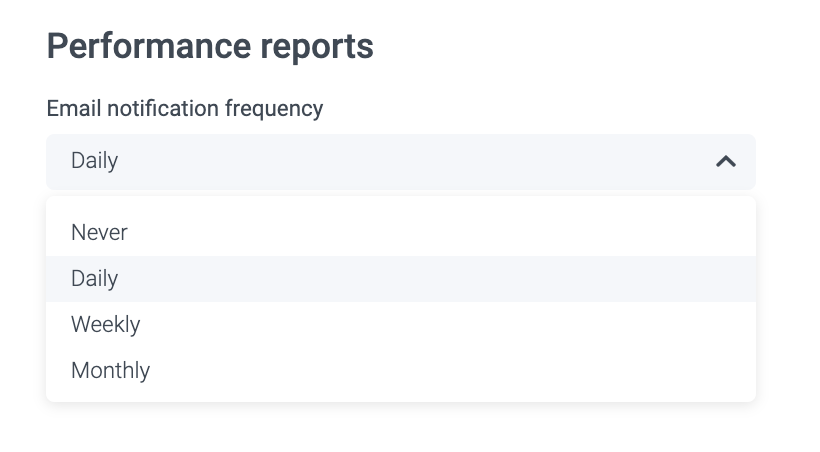Set email notification frequency to Weekly
The height and width of the screenshot is (452, 820).
[106, 325]
